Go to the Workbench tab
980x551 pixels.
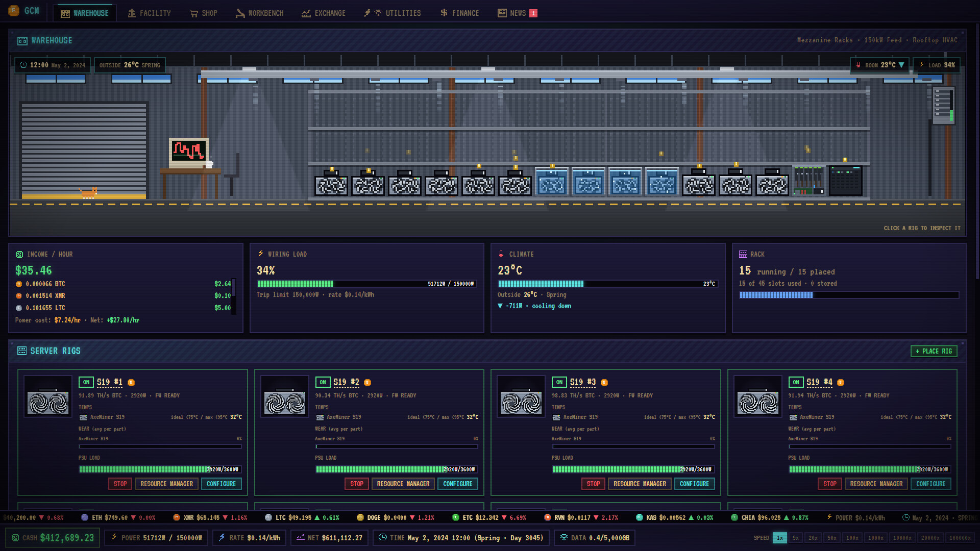259,13
